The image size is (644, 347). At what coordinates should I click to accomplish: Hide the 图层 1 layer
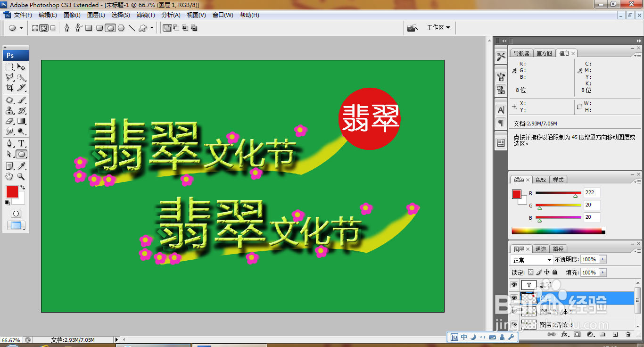[514, 297]
